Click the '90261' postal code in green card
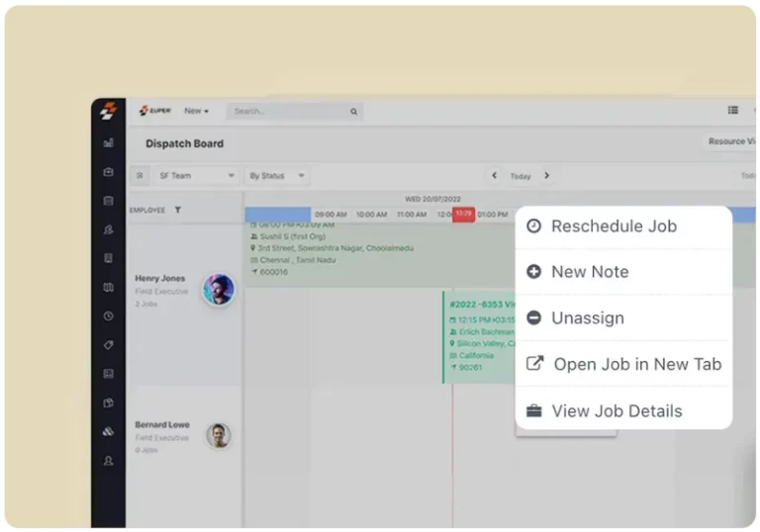 click(470, 367)
